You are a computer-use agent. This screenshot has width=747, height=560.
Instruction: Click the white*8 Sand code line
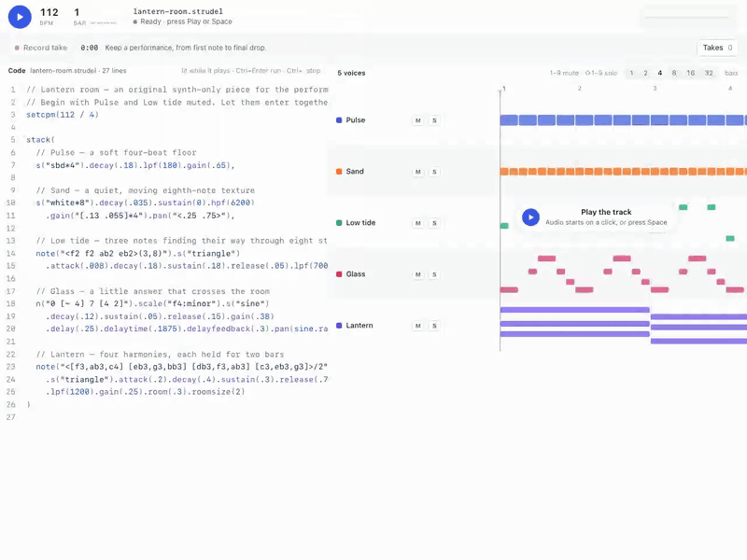click(146, 203)
